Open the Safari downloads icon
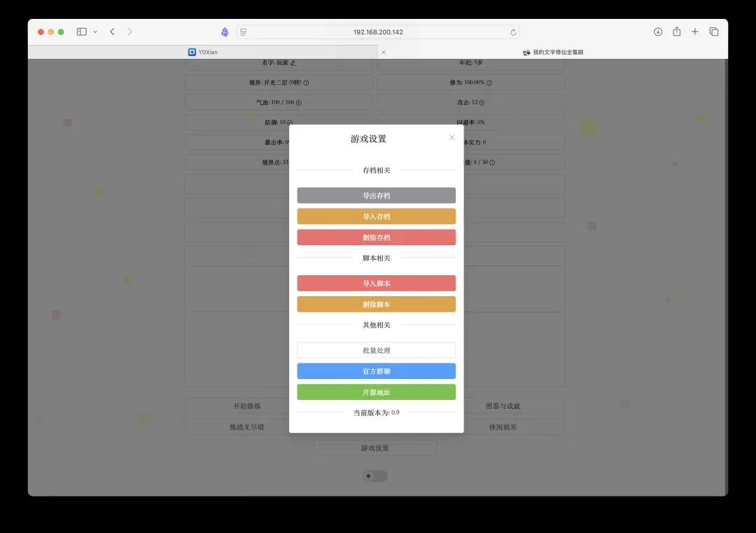 (658, 32)
